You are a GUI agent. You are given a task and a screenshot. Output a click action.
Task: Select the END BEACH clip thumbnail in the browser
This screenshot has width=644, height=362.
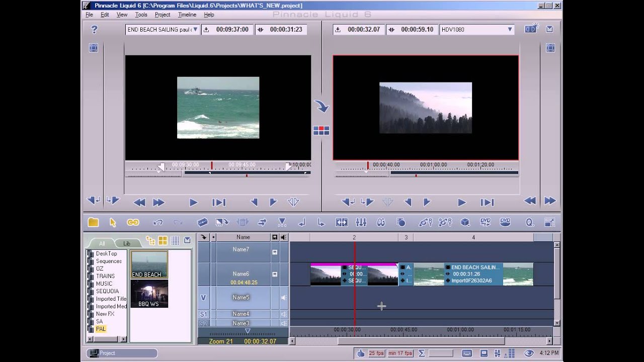149,265
